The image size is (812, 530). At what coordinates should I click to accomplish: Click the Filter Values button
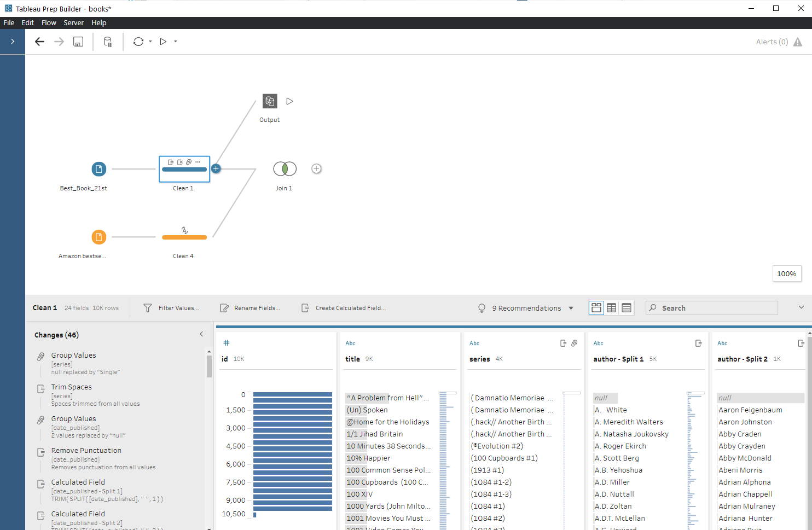click(x=171, y=307)
